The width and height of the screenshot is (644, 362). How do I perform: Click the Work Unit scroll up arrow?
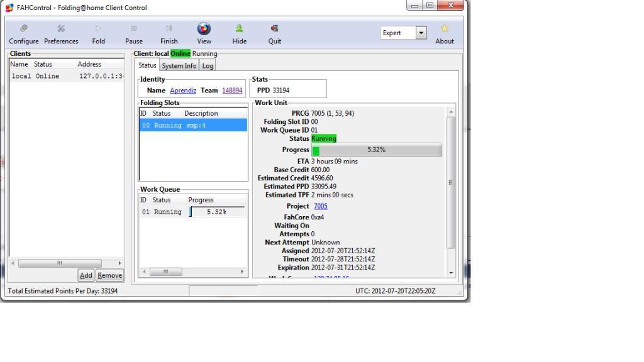click(x=451, y=112)
